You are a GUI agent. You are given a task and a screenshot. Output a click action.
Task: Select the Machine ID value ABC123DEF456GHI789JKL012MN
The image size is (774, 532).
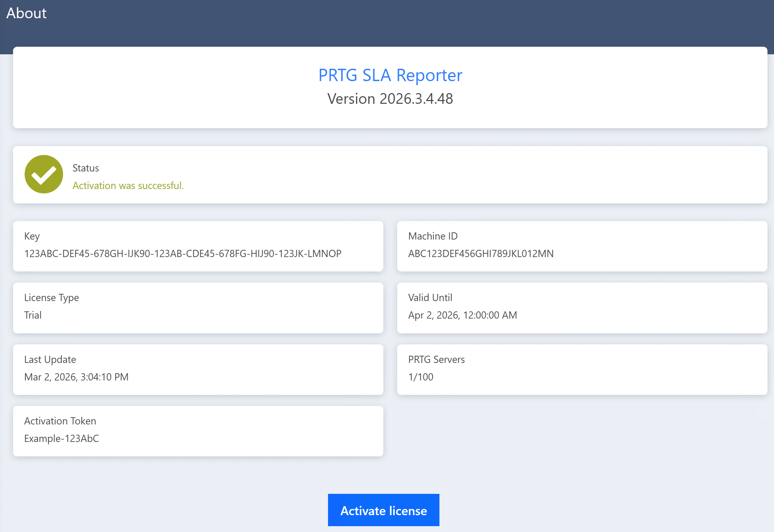pyautogui.click(x=481, y=254)
